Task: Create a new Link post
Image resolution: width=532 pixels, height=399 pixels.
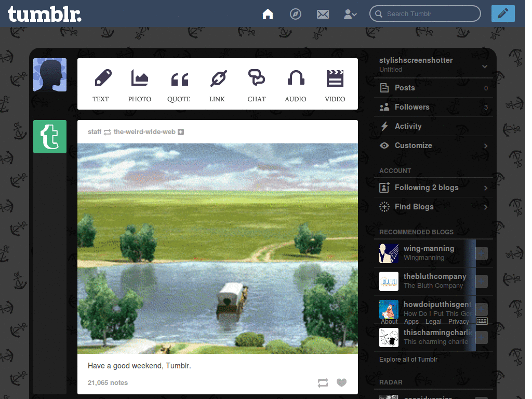Action: click(x=217, y=86)
